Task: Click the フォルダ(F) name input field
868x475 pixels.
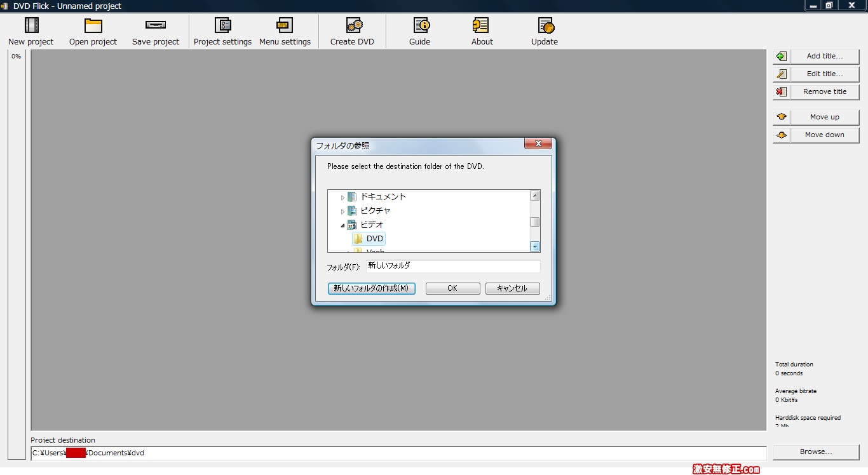Action: tap(453, 266)
